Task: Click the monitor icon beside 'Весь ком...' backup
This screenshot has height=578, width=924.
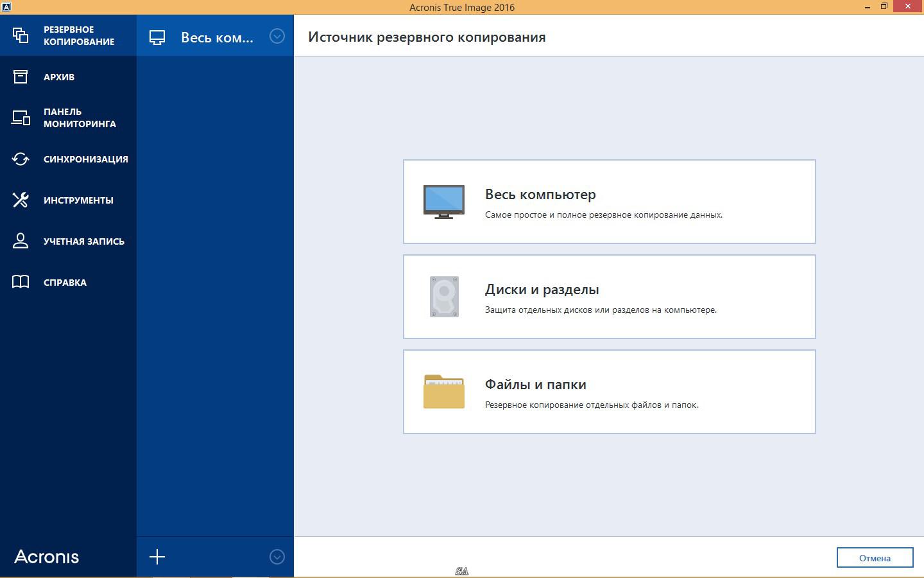Action: [x=157, y=37]
